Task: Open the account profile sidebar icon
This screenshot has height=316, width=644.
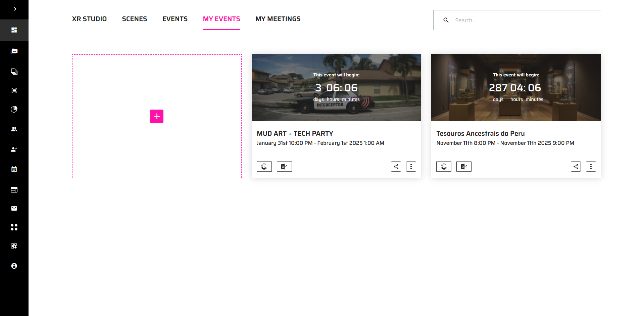Action: pos(14,266)
